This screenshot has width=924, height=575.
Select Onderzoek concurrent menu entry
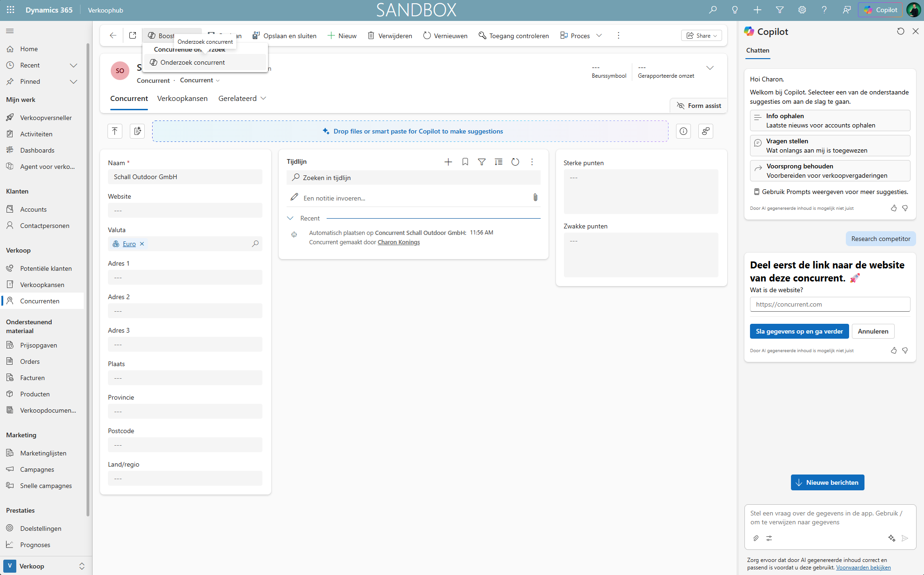192,62
